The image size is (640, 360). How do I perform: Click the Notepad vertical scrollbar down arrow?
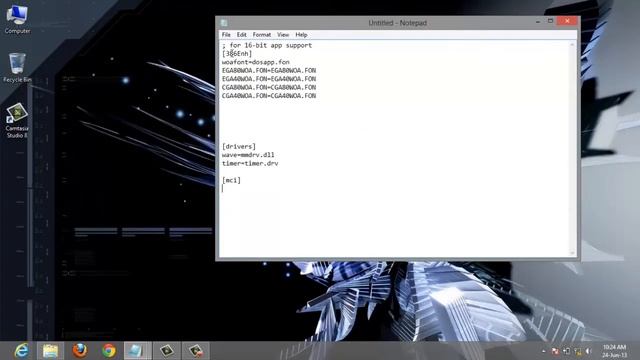572,253
